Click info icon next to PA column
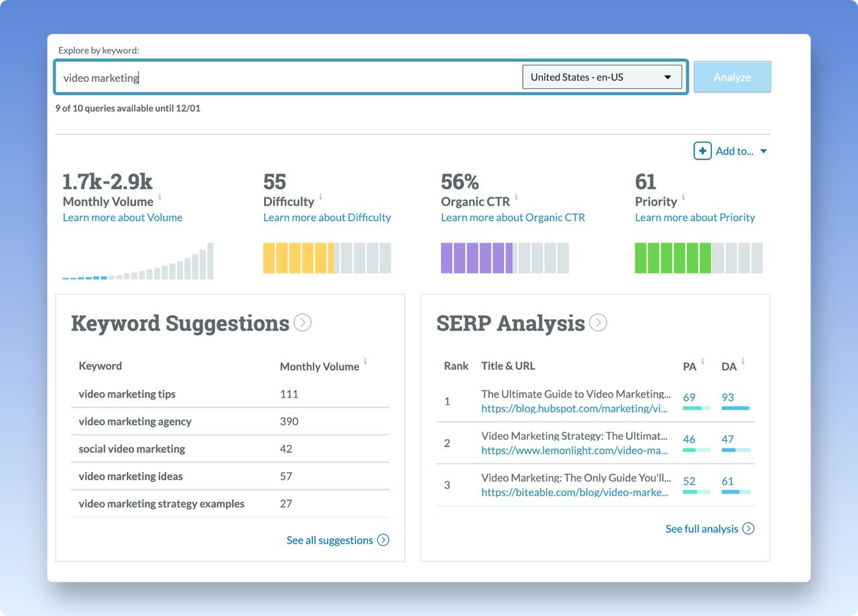 point(702,362)
